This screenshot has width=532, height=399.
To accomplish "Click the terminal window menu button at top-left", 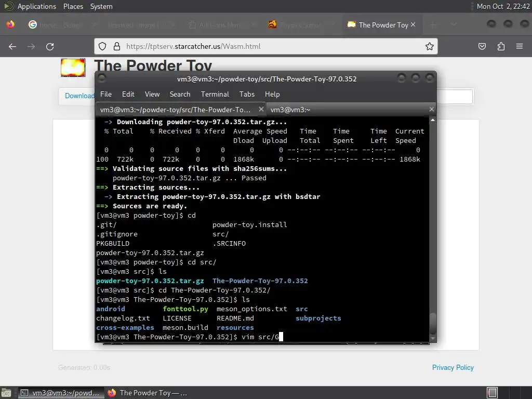I will point(102,78).
